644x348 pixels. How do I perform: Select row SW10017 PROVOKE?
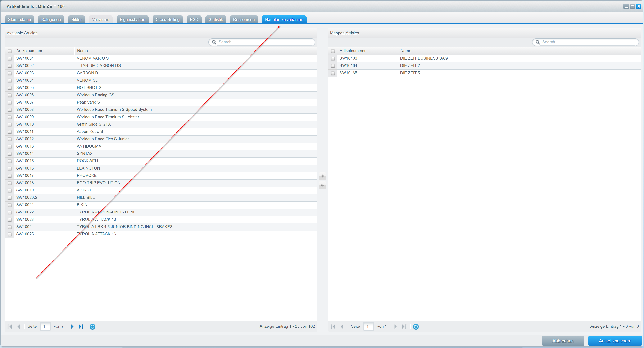[x=161, y=176]
